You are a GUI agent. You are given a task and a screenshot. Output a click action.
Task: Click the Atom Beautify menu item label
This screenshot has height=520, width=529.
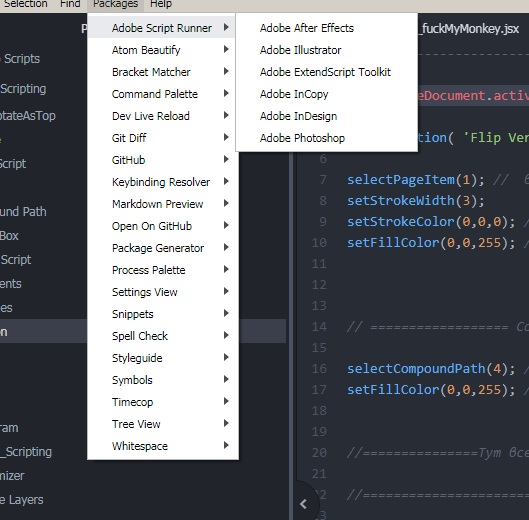146,50
